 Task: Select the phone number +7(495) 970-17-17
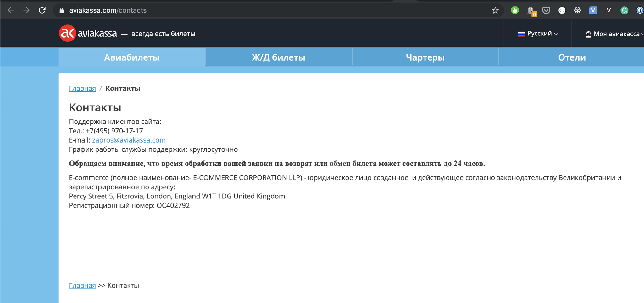tap(114, 131)
